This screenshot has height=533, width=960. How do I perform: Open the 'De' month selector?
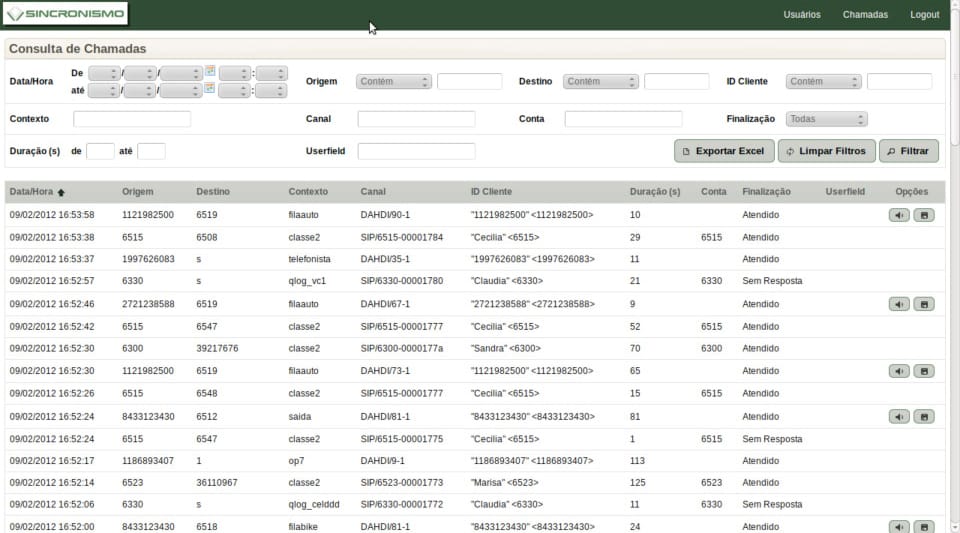pyautogui.click(x=140, y=73)
